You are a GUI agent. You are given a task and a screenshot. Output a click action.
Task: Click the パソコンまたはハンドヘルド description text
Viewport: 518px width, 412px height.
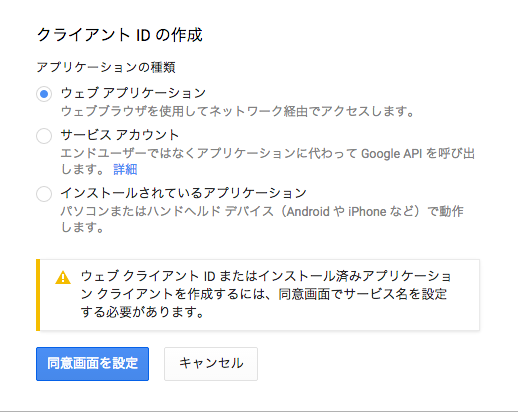click(262, 211)
